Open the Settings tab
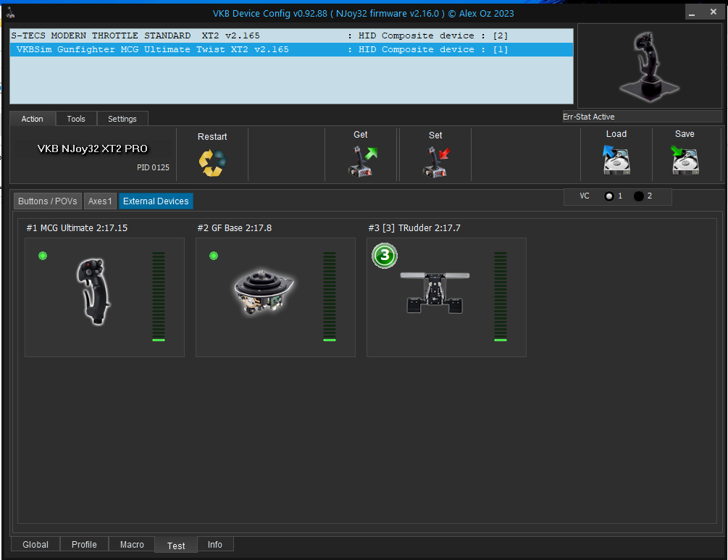 coord(122,119)
